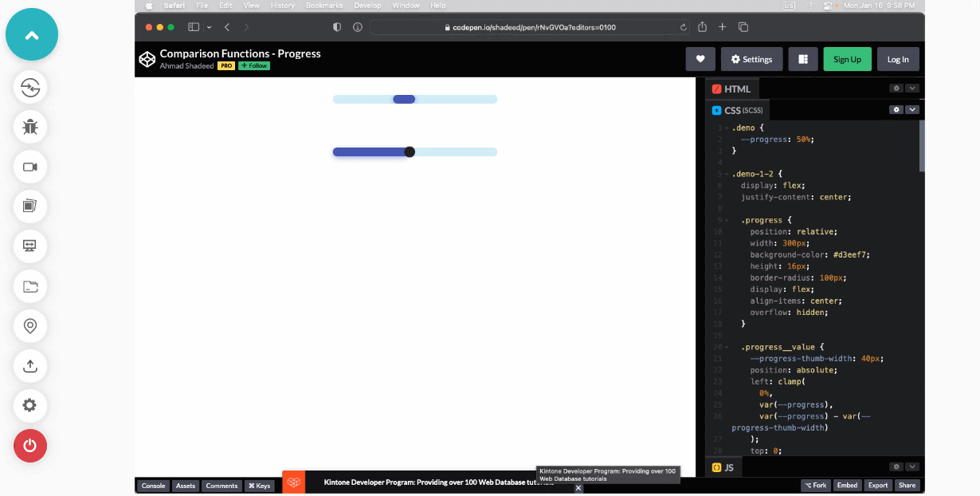Collapse the teal chevron at the sidebar top

[32, 34]
